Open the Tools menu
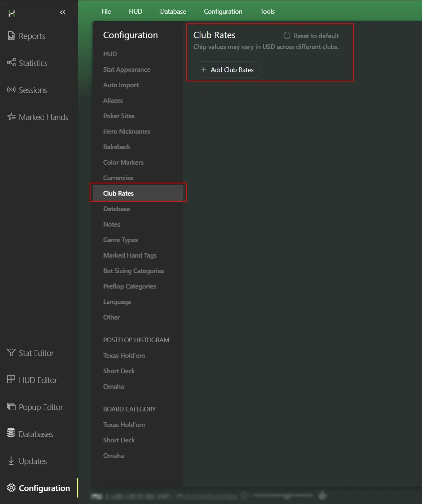 pyautogui.click(x=267, y=12)
